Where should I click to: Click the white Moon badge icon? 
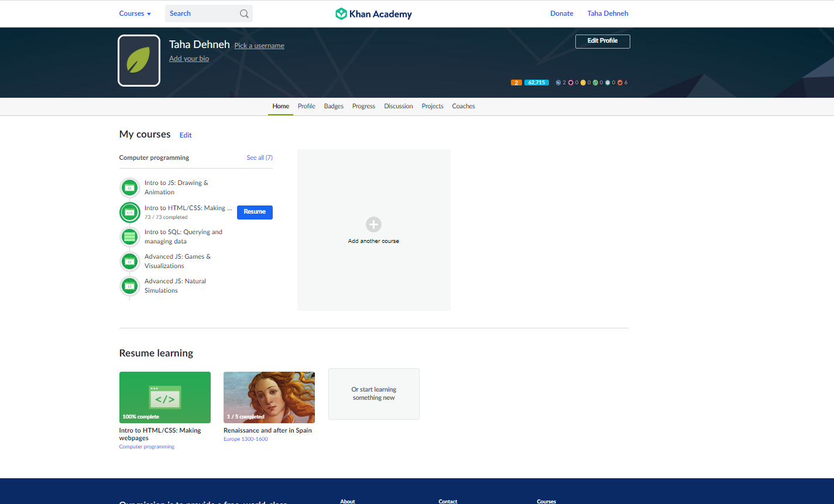[608, 83]
